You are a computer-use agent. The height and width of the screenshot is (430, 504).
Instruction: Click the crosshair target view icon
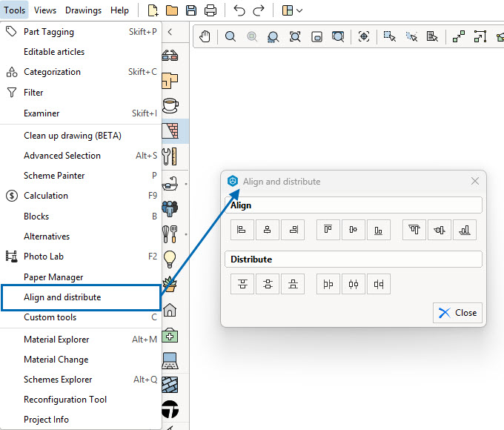[364, 36]
